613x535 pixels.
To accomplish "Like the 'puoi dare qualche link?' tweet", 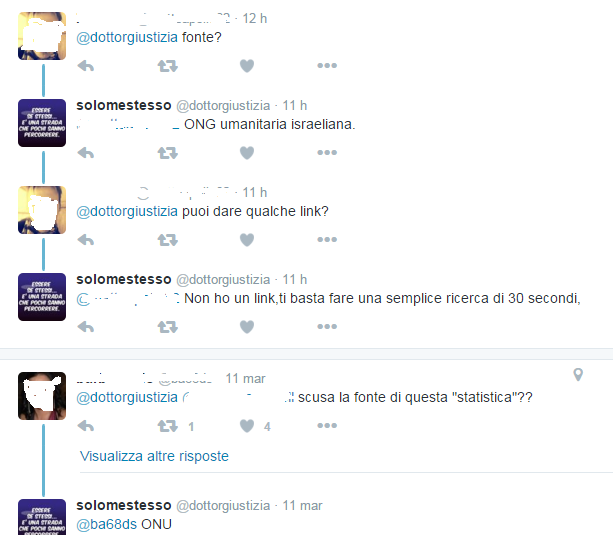I will tap(247, 240).
